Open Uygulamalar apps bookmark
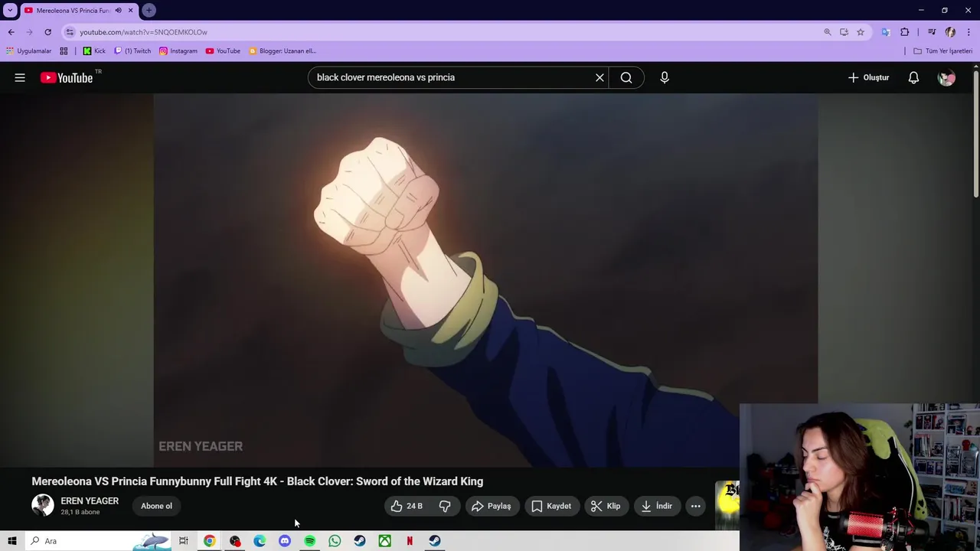This screenshot has height=551, width=980. pyautogui.click(x=29, y=51)
